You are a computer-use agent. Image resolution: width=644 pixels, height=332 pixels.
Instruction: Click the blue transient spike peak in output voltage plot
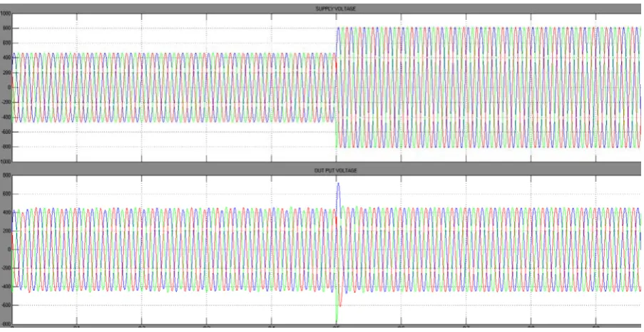(x=338, y=184)
